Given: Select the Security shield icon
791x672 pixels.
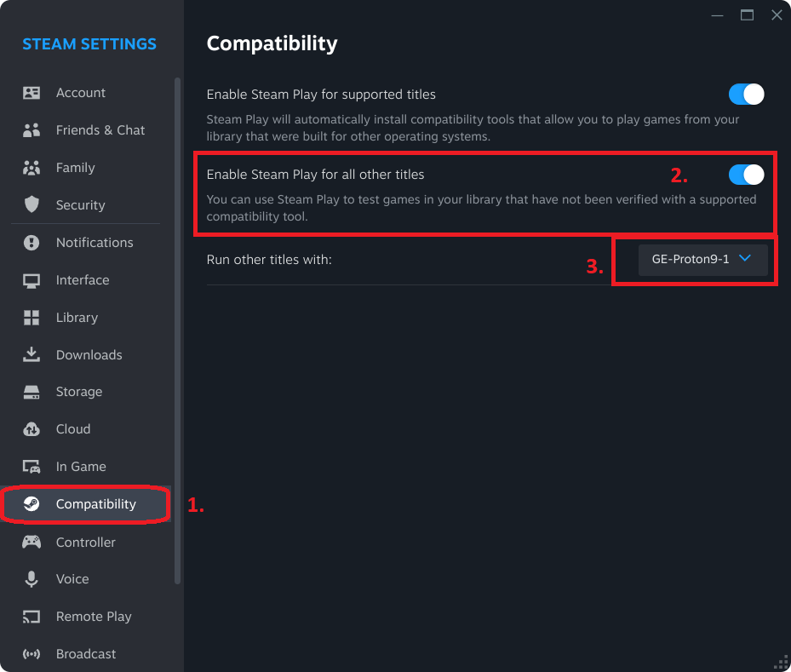Looking at the screenshot, I should pyautogui.click(x=32, y=204).
